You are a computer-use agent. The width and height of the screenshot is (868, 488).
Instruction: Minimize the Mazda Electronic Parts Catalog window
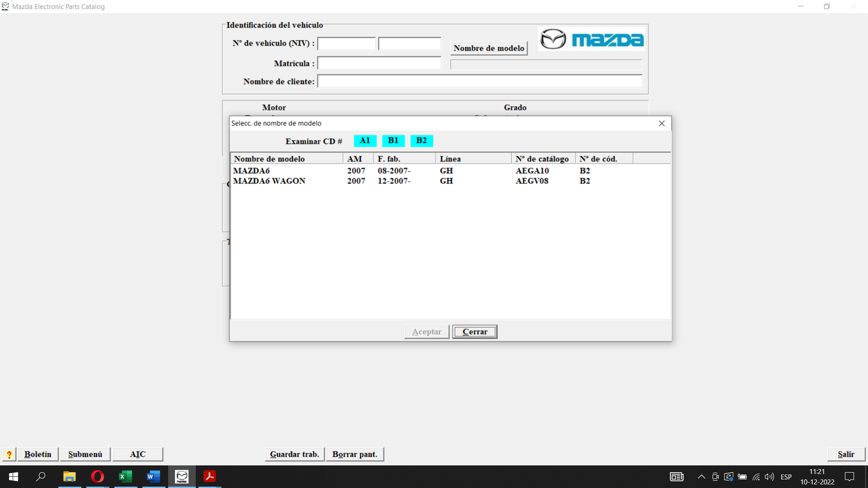(x=800, y=7)
